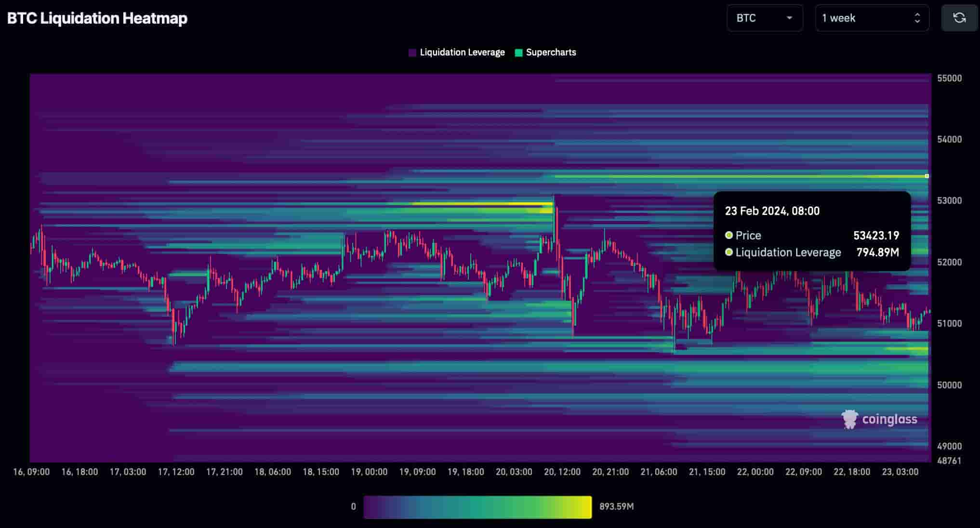The height and width of the screenshot is (528, 980).
Task: Expand the 1 week timeframe dropdown
Action: (872, 18)
